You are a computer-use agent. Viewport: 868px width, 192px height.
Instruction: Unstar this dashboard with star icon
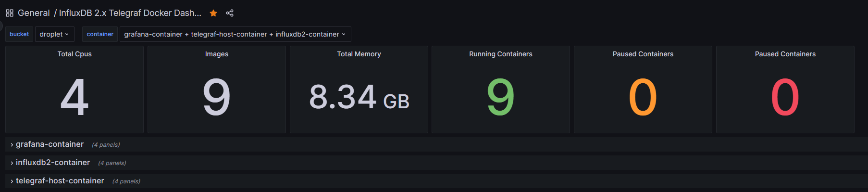tap(213, 13)
